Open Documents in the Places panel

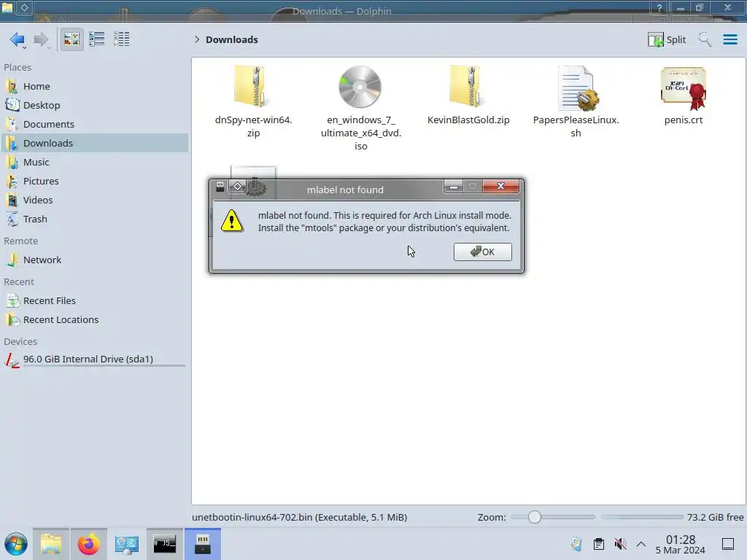click(x=95, y=124)
